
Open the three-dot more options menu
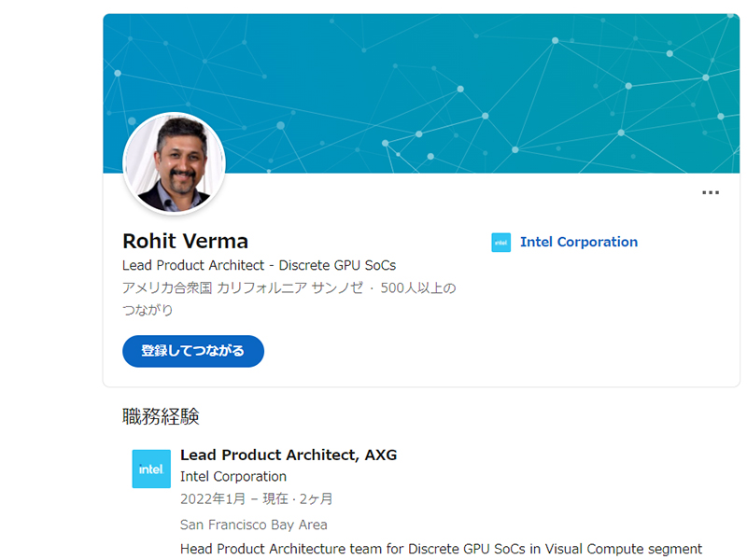pos(711,193)
